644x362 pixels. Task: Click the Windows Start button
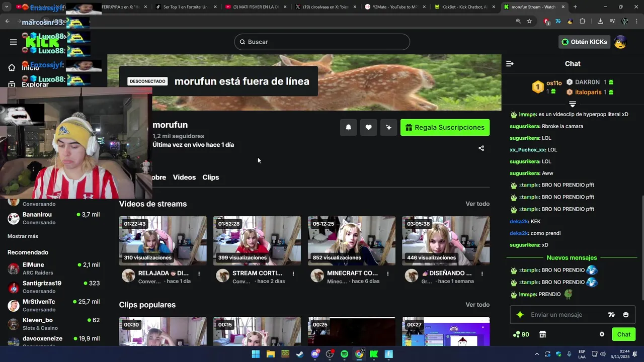pos(256,354)
